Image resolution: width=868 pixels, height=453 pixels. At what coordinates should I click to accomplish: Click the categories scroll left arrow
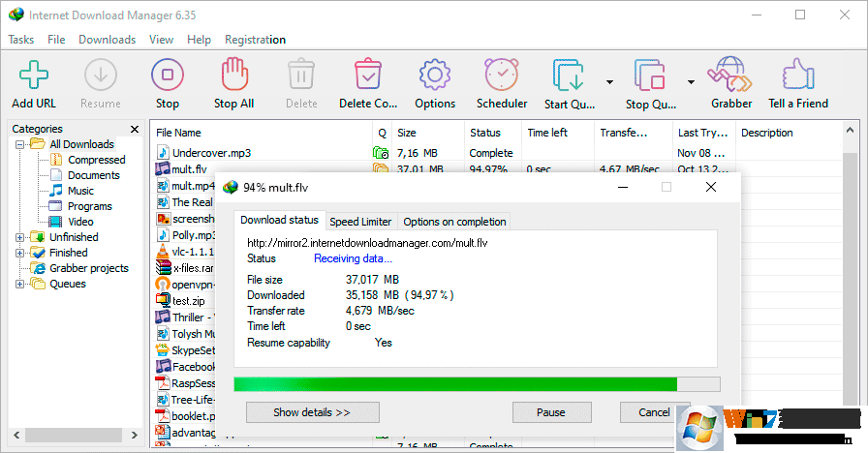[16, 435]
